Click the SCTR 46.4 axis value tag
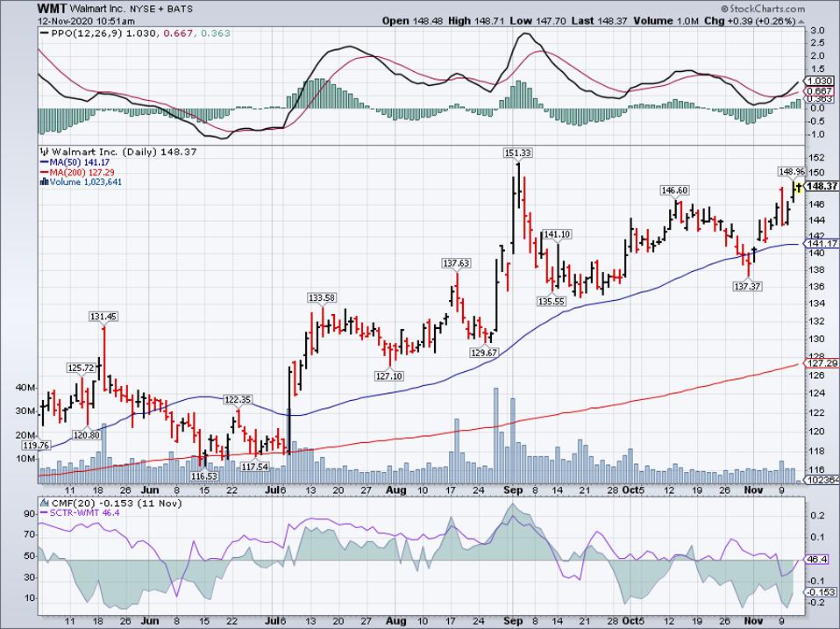840x629 pixels. 817,560
